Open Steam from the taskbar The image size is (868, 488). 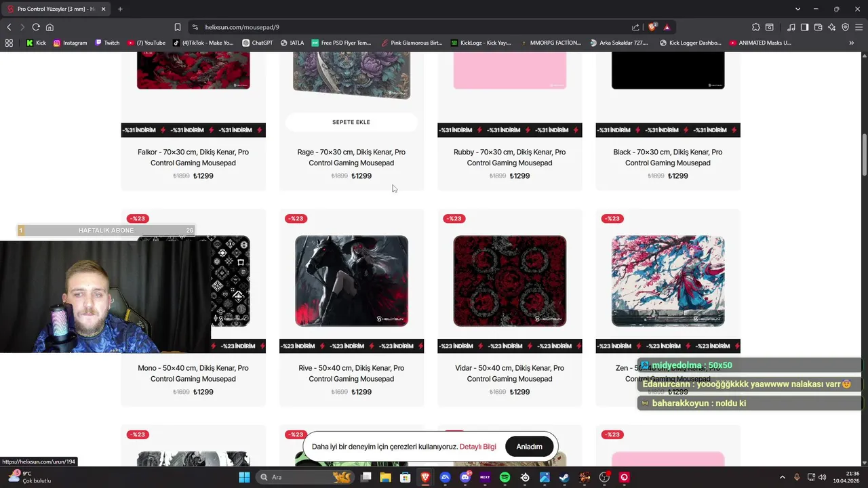point(564,477)
